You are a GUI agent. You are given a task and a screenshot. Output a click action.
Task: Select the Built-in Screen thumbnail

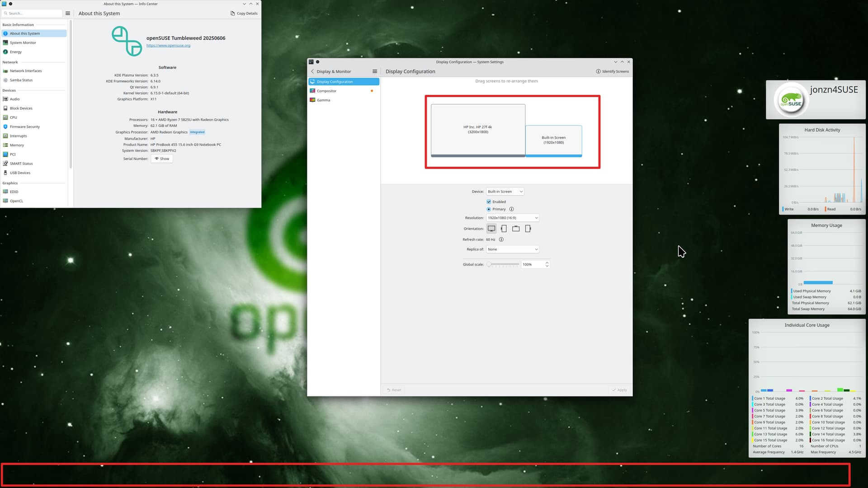coord(553,141)
